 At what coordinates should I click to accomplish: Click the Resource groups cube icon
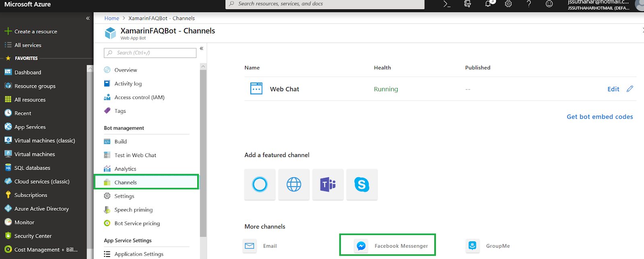8,86
